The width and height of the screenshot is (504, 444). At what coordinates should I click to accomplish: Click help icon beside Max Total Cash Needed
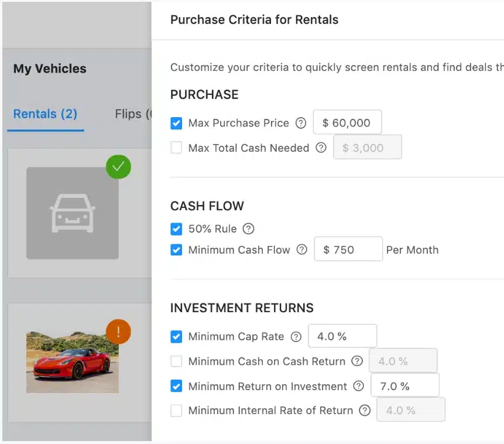[321, 148]
